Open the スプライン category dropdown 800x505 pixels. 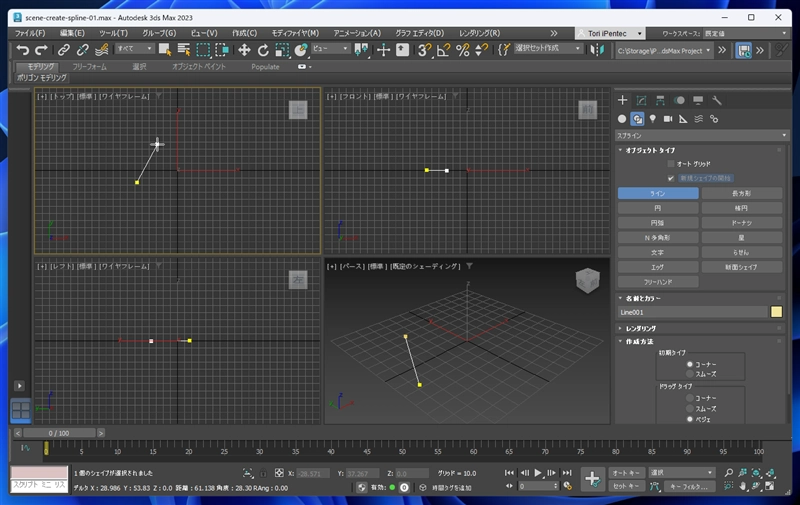tap(702, 135)
